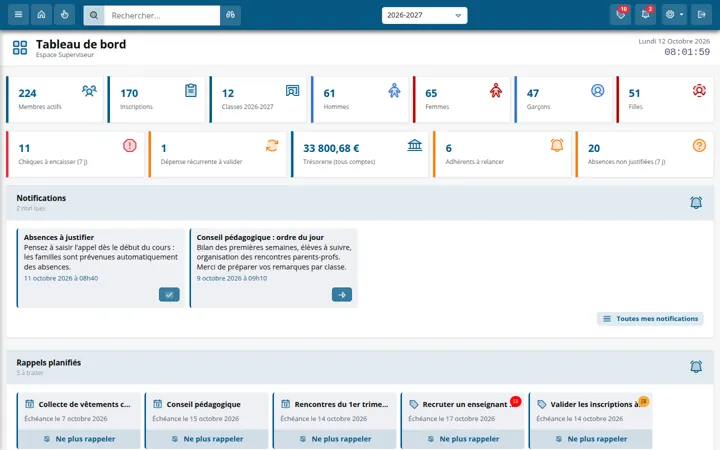Image resolution: width=720 pixels, height=450 pixels.
Task: Click calendar icon on Collecte de vêtements reminder
Action: (x=29, y=404)
